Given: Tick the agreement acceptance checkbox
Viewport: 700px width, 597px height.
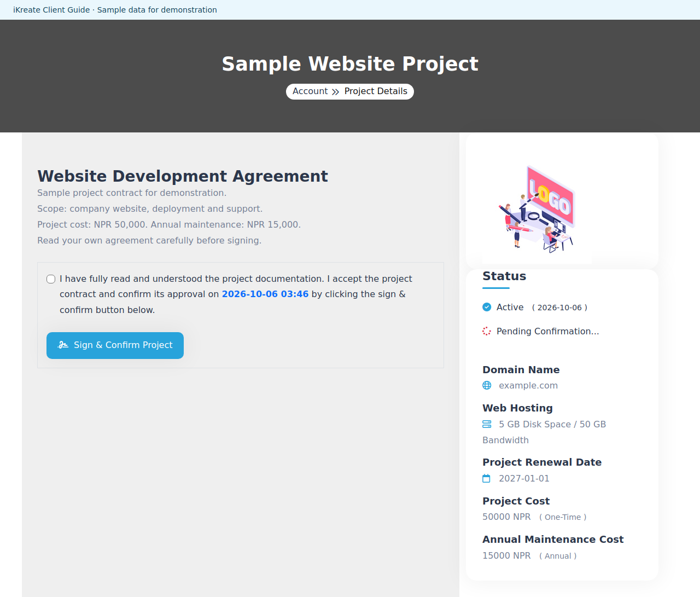Looking at the screenshot, I should (51, 279).
